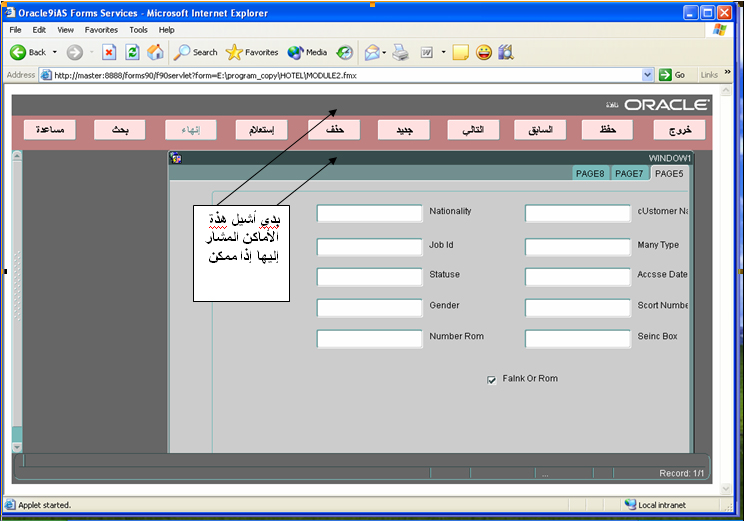Click the خروج (Exit) button
The width and height of the screenshot is (745, 521).
tap(679, 130)
